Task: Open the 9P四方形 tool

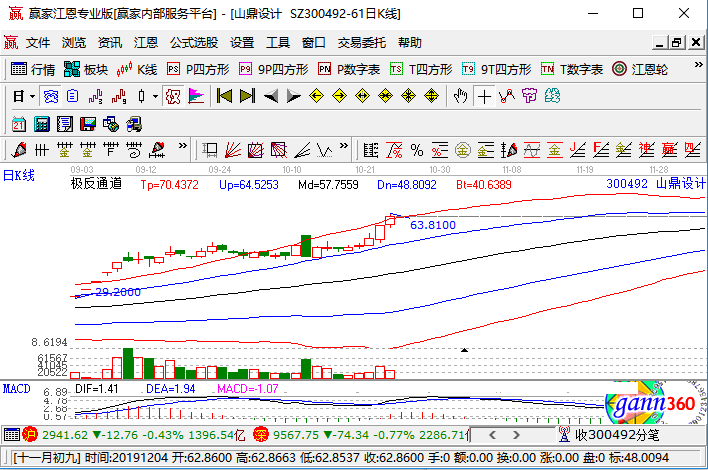Action: 274,70
